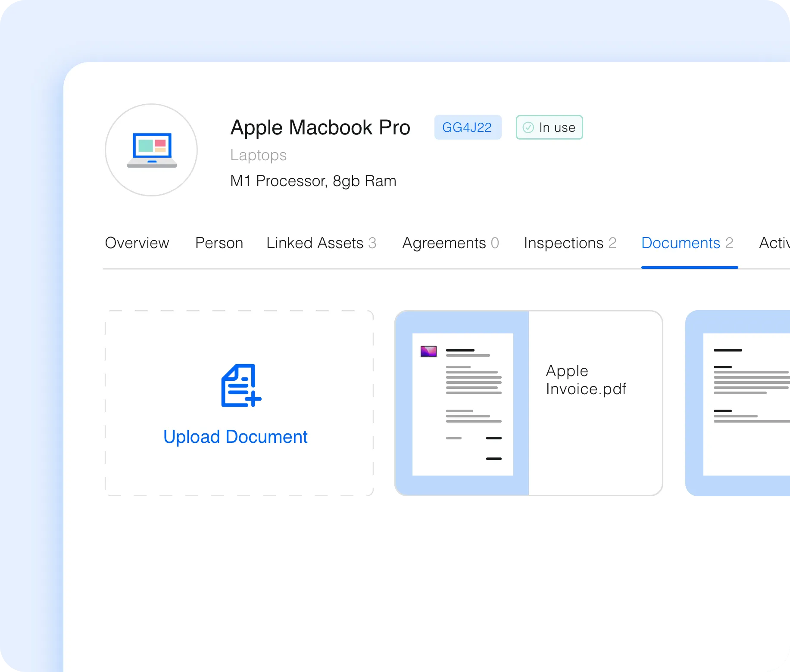Click the laptop asset avatar icon

click(x=152, y=150)
